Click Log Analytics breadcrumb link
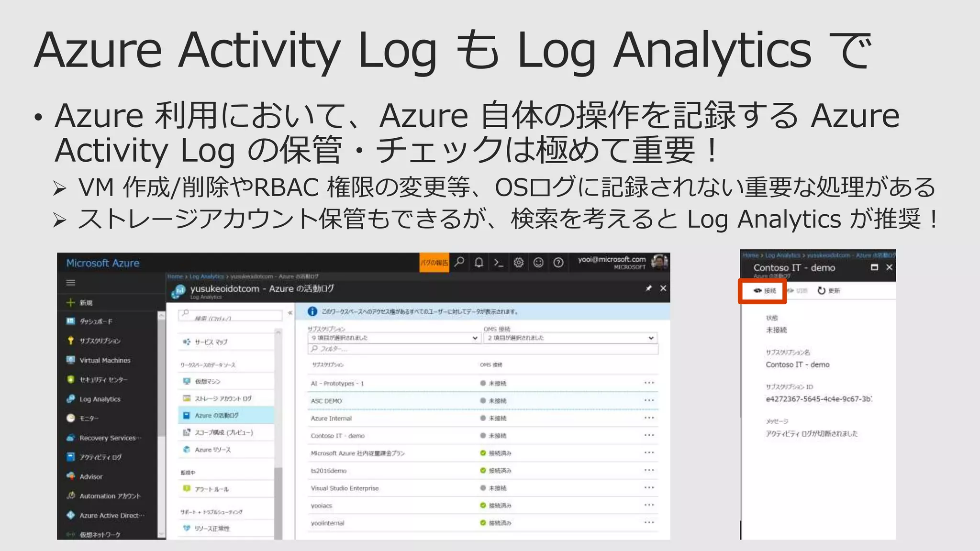Screen dimensions: 980x551 pyautogui.click(x=206, y=276)
